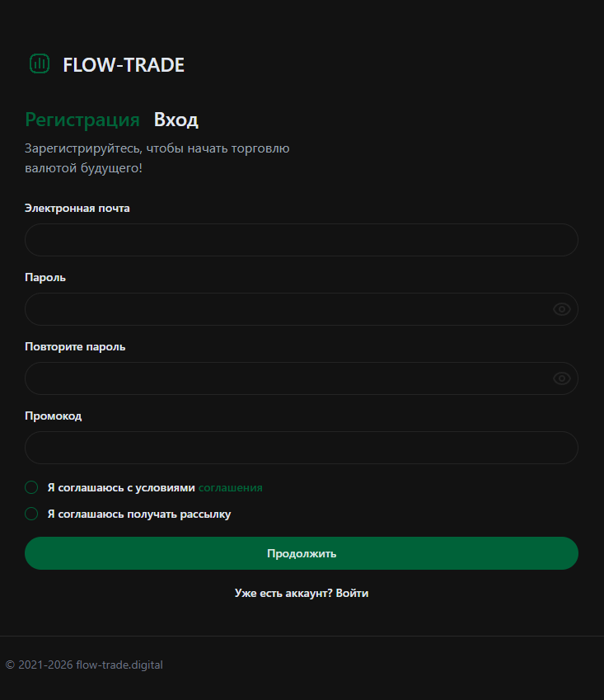The image size is (604, 700).
Task: Check the terms agreement checkbox
Action: click(x=32, y=487)
